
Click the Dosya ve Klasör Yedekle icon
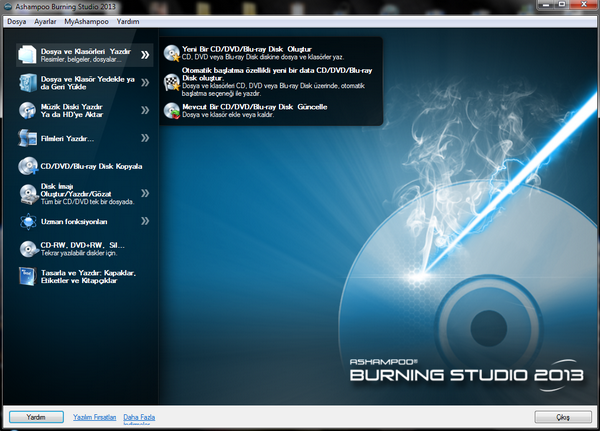coord(28,82)
